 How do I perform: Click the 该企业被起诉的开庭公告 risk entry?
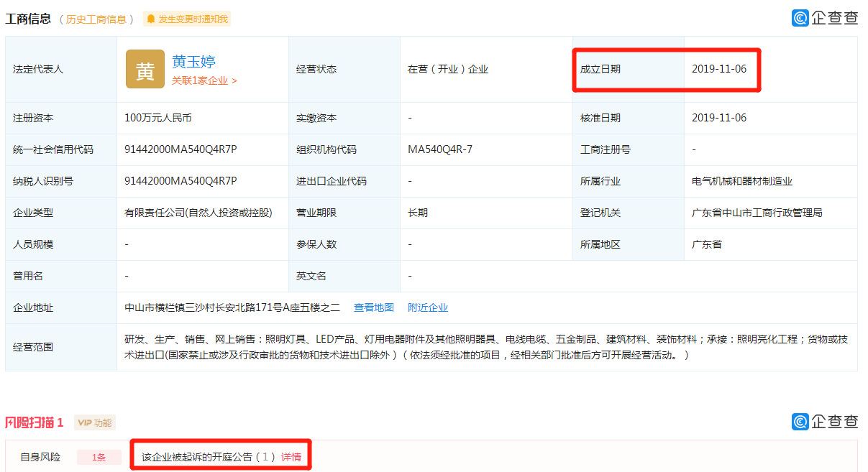click(204, 455)
